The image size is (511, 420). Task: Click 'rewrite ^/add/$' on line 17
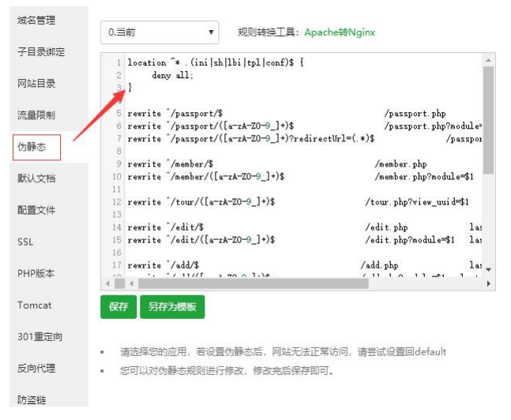click(163, 265)
